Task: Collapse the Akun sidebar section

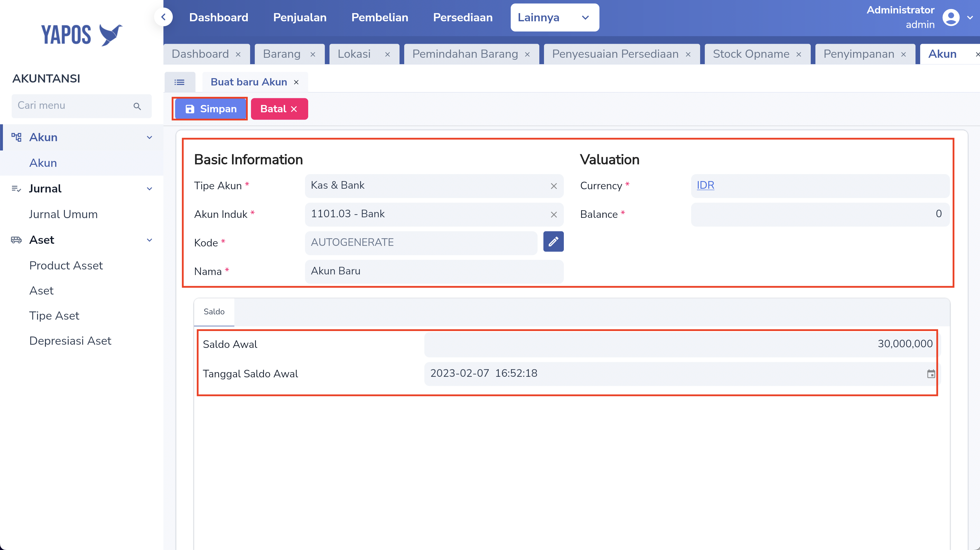Action: (149, 137)
